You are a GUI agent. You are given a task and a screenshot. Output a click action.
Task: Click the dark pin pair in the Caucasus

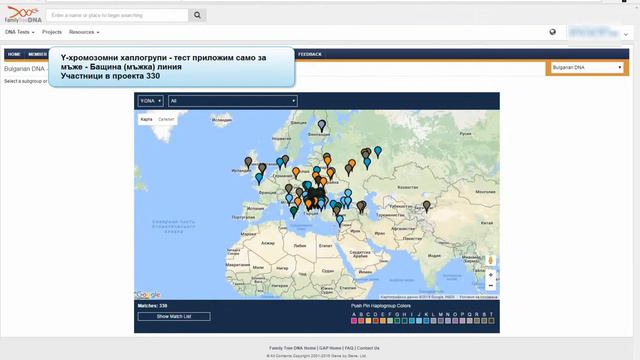(362, 207)
